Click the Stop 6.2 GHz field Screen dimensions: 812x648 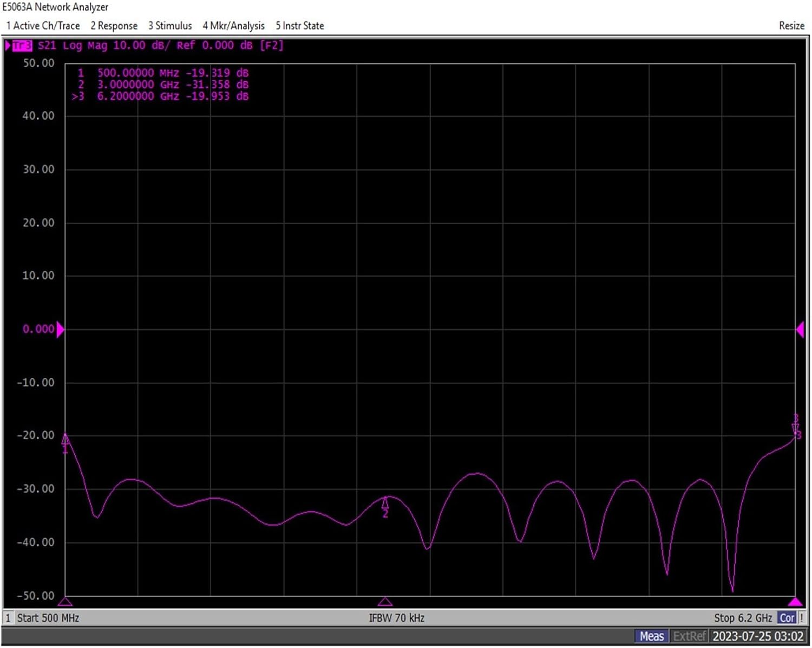click(x=742, y=618)
